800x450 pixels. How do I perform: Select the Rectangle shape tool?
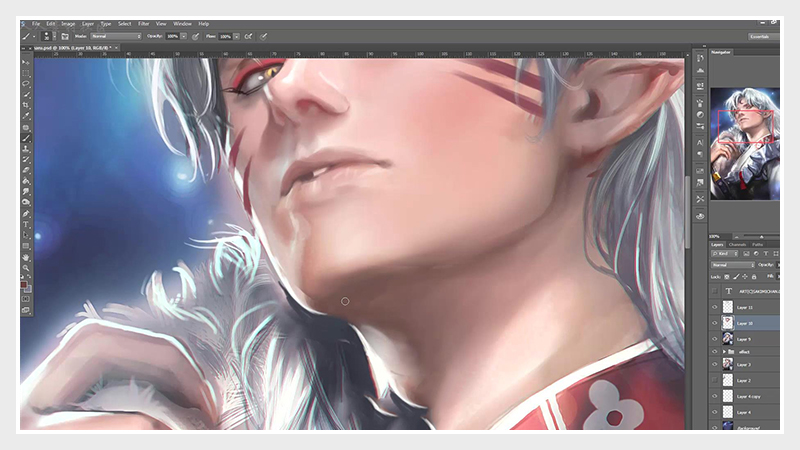point(26,246)
